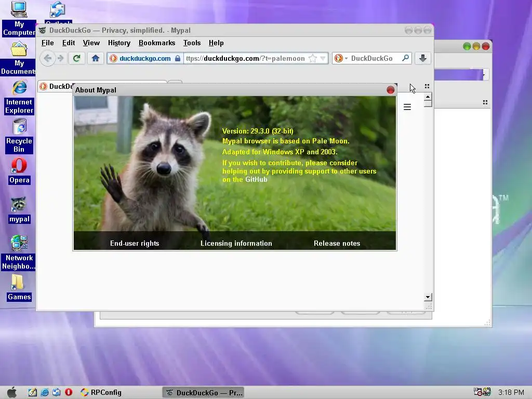532x399 pixels.
Task: Open the Edit menu
Action: [69, 43]
